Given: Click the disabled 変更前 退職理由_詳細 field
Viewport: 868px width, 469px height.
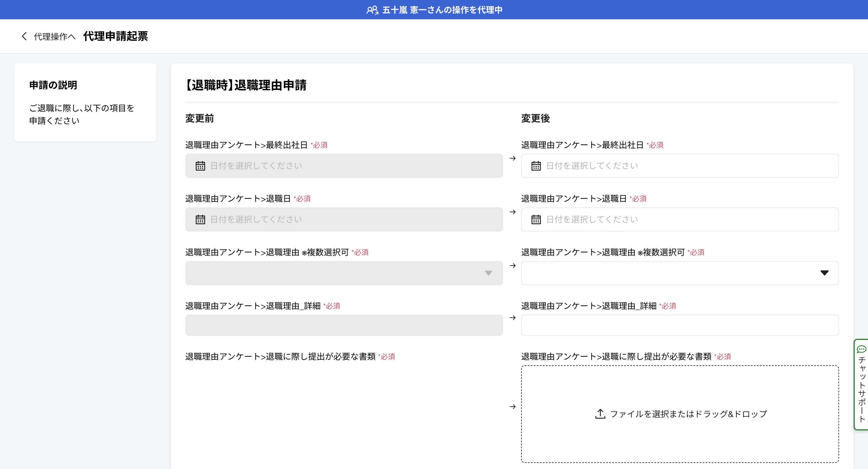Looking at the screenshot, I should [x=344, y=325].
